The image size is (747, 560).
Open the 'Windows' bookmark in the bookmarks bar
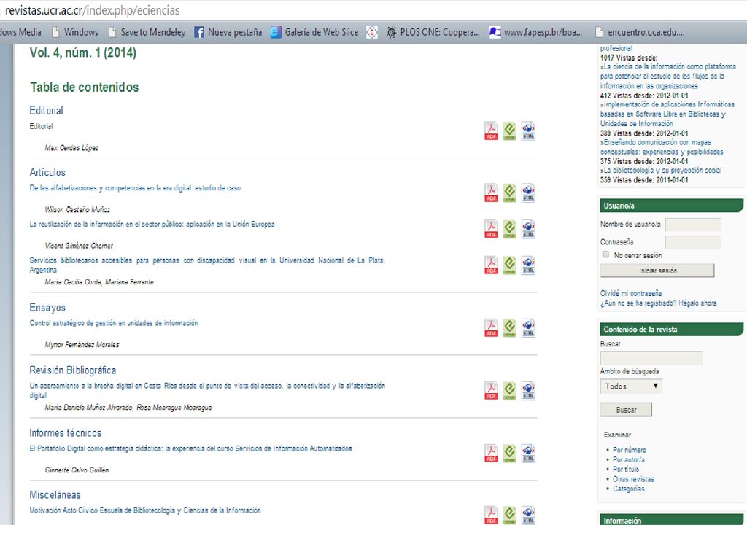[x=75, y=32]
